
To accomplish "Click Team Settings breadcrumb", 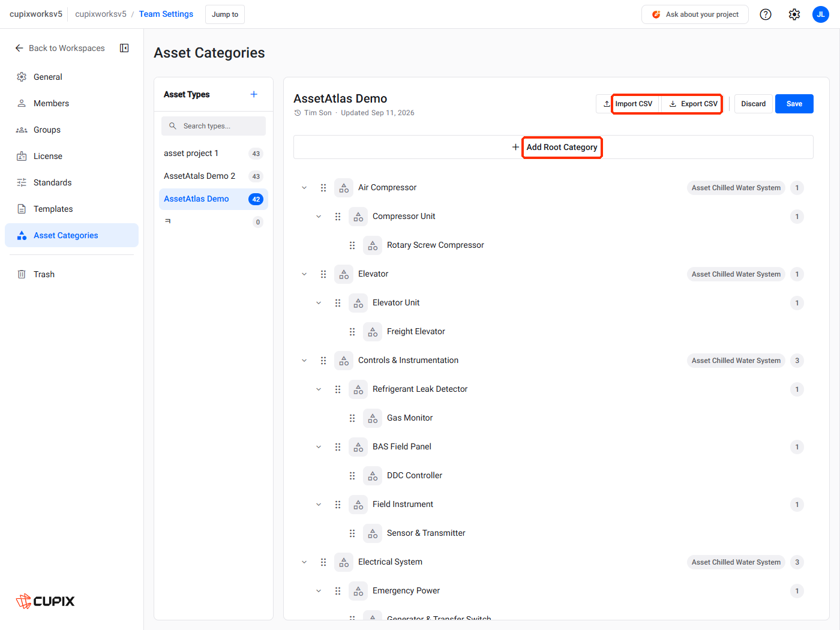I will pos(166,14).
